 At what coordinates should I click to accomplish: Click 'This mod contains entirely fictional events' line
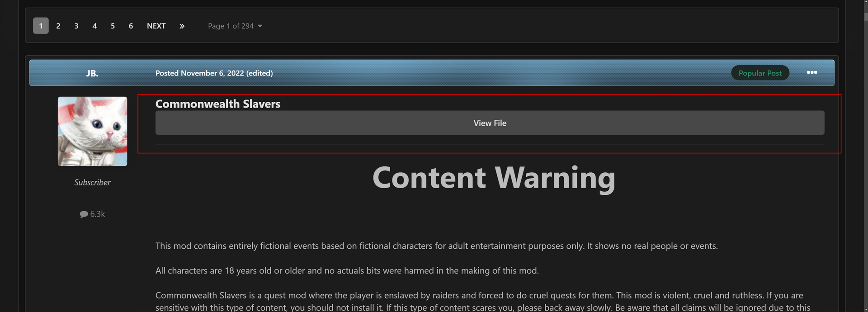pos(437,246)
